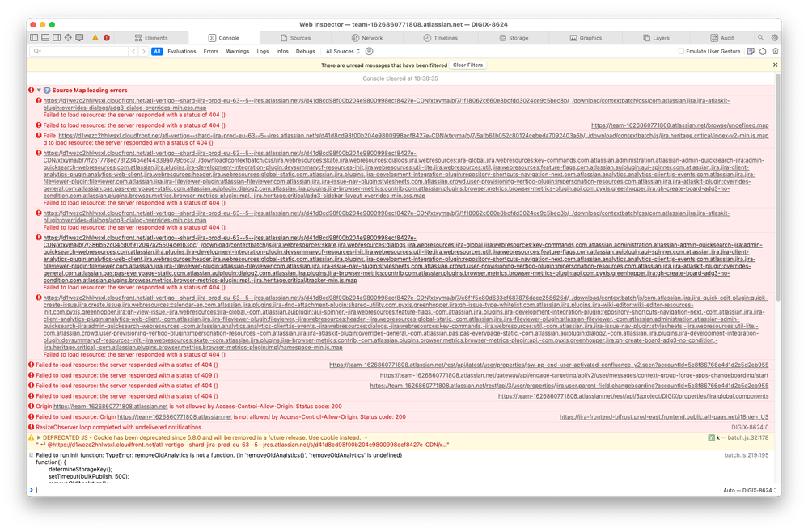Go to next search result arrow
This screenshot has width=808, height=532.
click(x=144, y=51)
